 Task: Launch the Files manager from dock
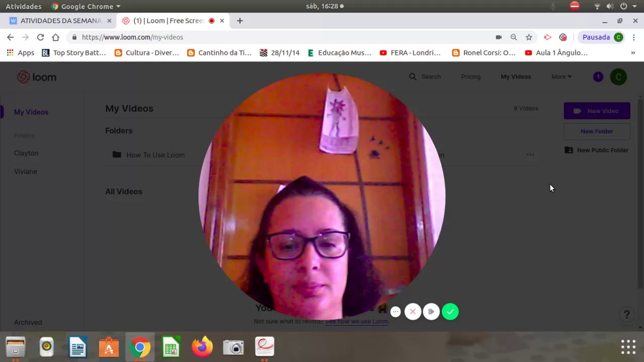tap(16, 347)
